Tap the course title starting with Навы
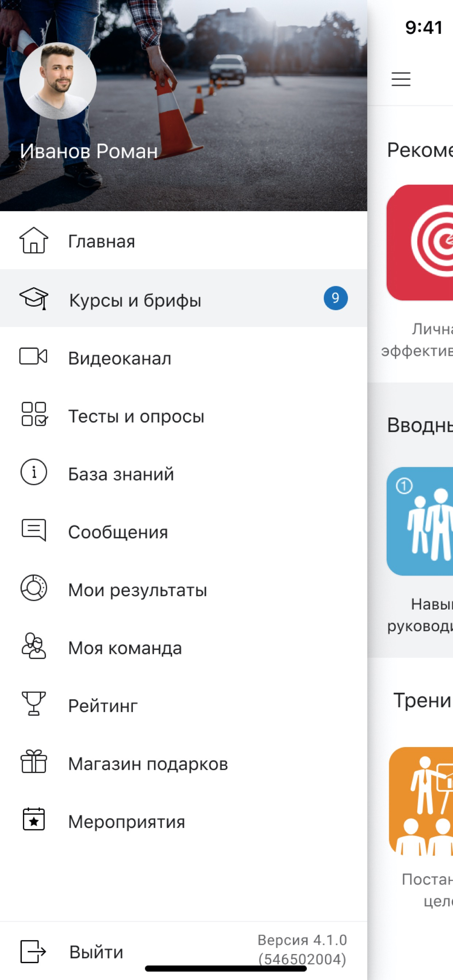 420,615
